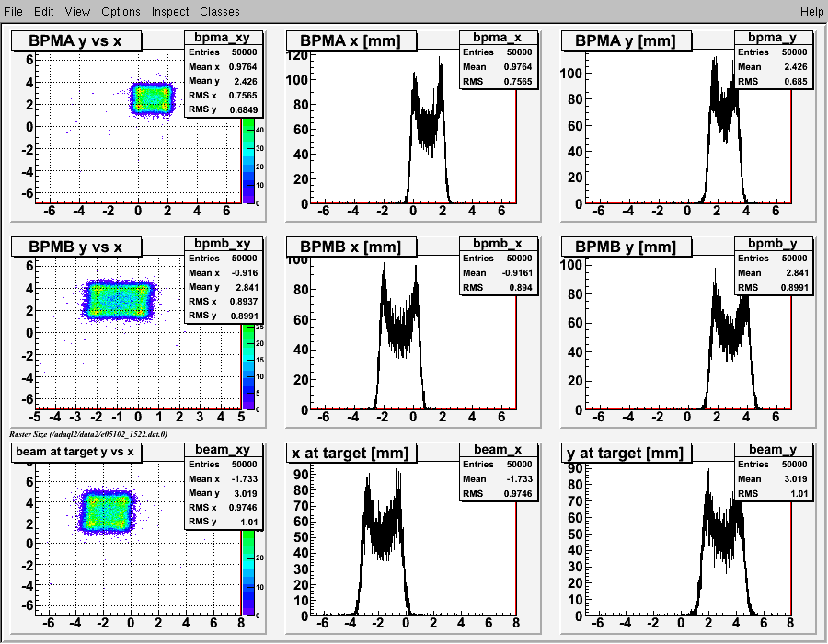Click the bpmb_y stats box header

[773, 244]
